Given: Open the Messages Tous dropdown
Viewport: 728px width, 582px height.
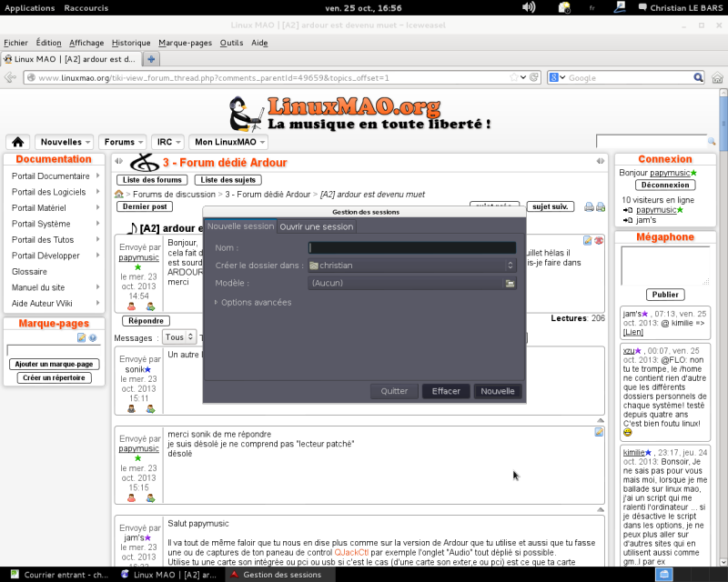Looking at the screenshot, I should (179, 337).
